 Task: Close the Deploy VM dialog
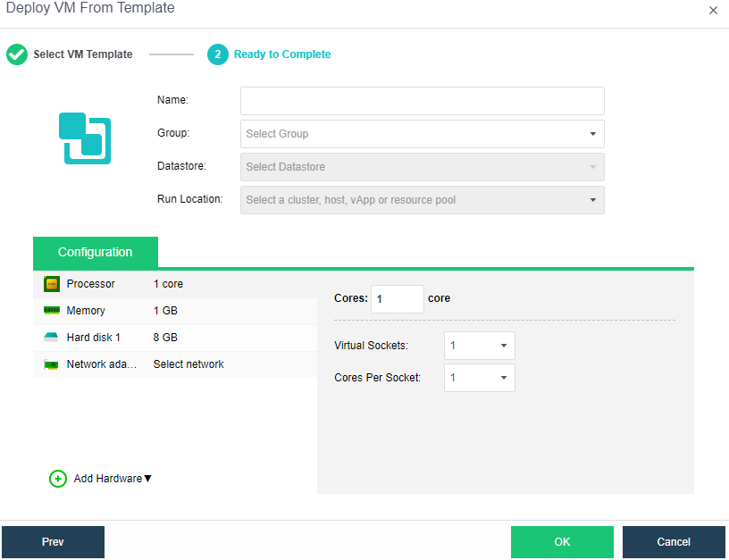(713, 11)
